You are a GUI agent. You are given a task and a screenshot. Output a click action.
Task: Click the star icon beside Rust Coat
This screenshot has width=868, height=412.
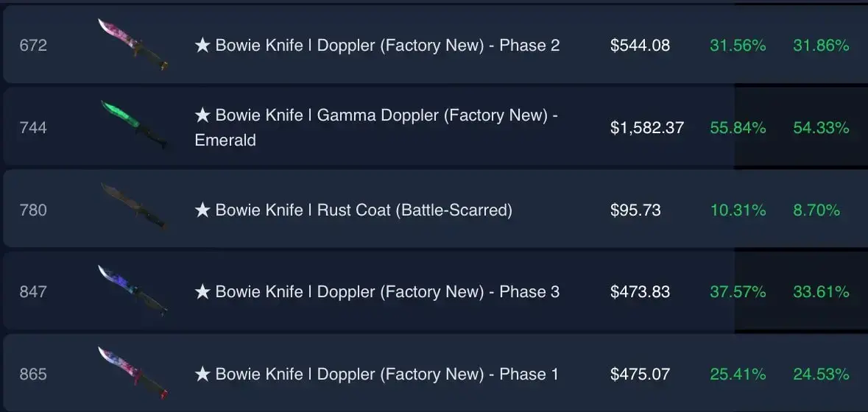[202, 210]
